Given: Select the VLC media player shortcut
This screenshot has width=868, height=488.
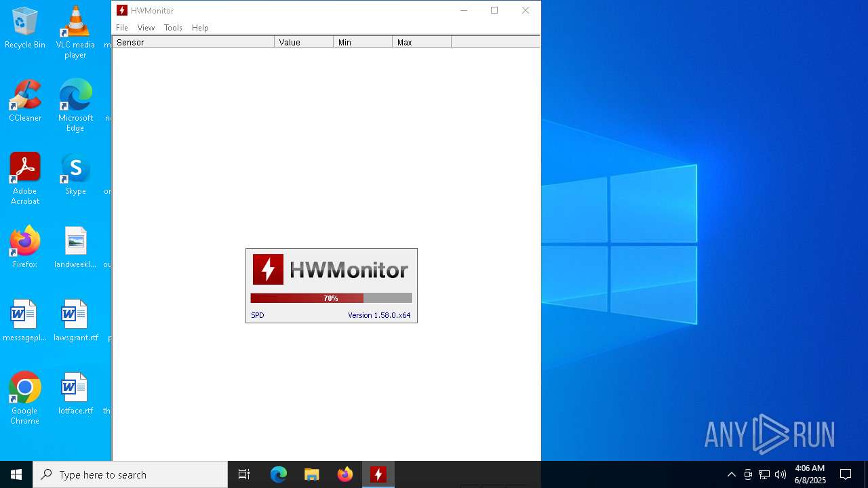Looking at the screenshot, I should [75, 33].
